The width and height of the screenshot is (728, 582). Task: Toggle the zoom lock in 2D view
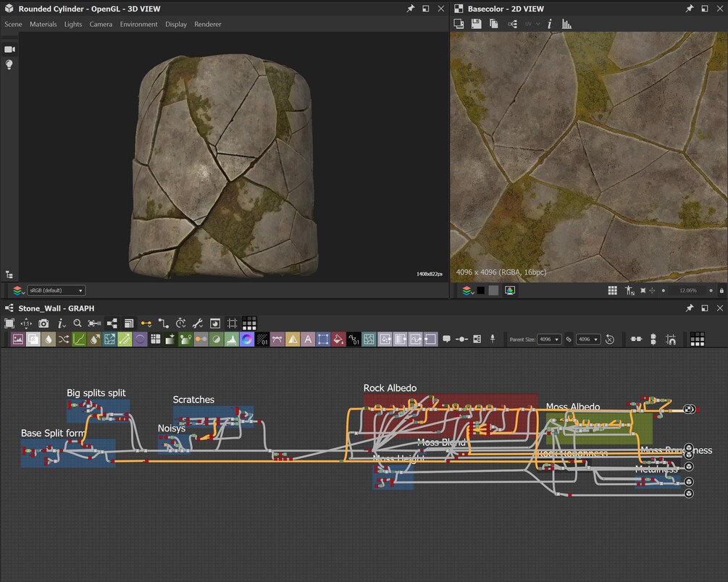tap(721, 290)
